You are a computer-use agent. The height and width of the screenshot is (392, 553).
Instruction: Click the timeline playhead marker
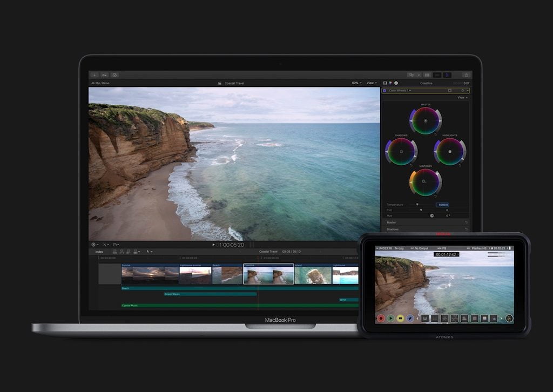pos(258,258)
